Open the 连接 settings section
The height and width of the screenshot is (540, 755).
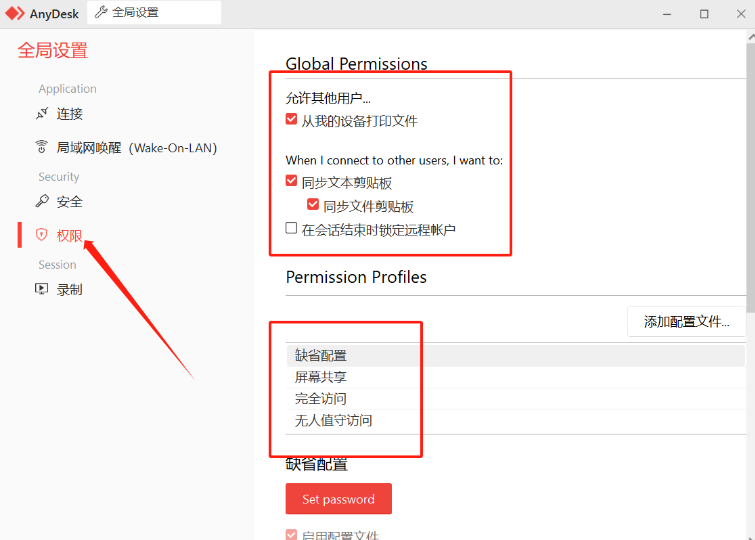(69, 114)
